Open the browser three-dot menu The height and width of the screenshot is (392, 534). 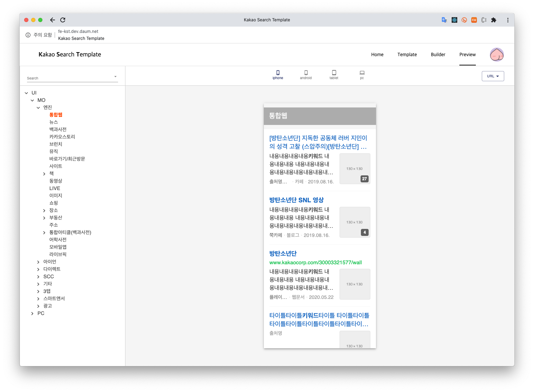(x=508, y=20)
